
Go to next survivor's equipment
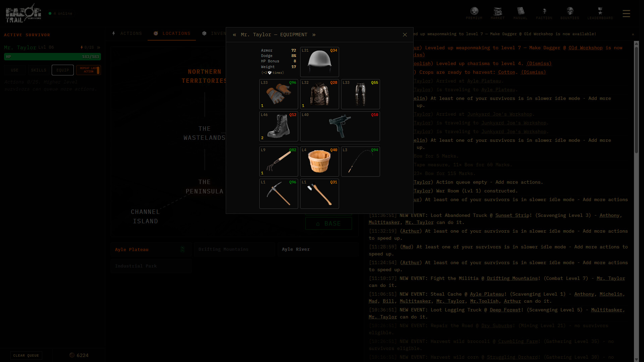pyautogui.click(x=314, y=35)
